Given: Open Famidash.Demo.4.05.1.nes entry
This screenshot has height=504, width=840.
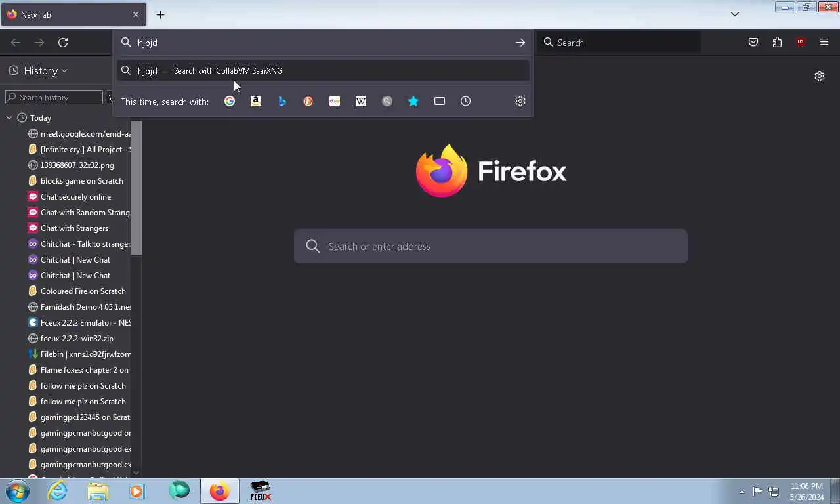Looking at the screenshot, I should [x=79, y=307].
